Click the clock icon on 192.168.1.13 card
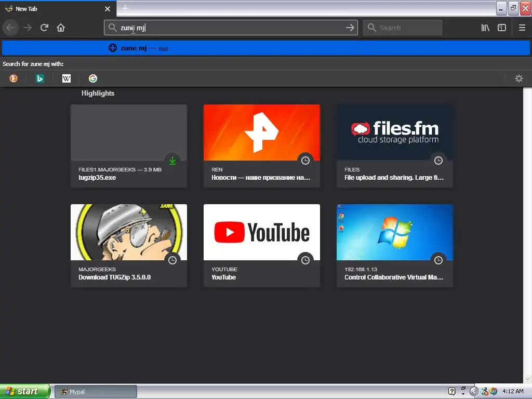 click(x=438, y=260)
